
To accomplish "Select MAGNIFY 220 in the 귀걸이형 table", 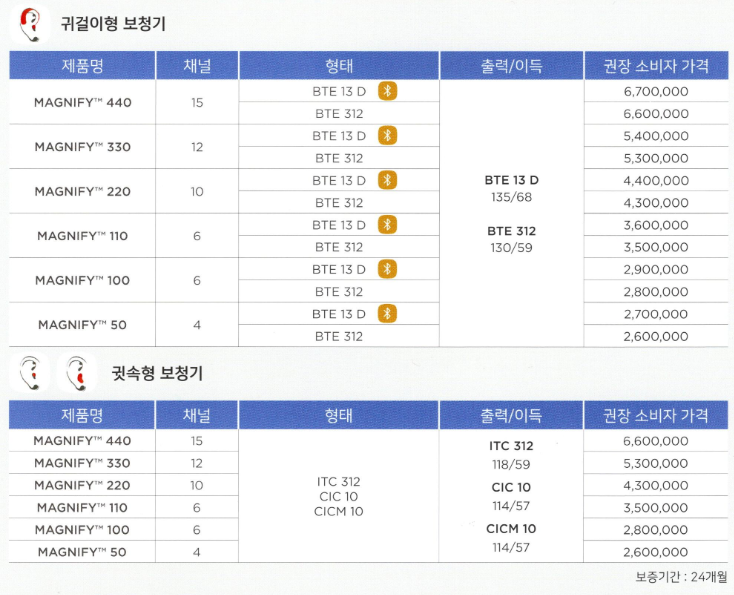I will point(83,191).
